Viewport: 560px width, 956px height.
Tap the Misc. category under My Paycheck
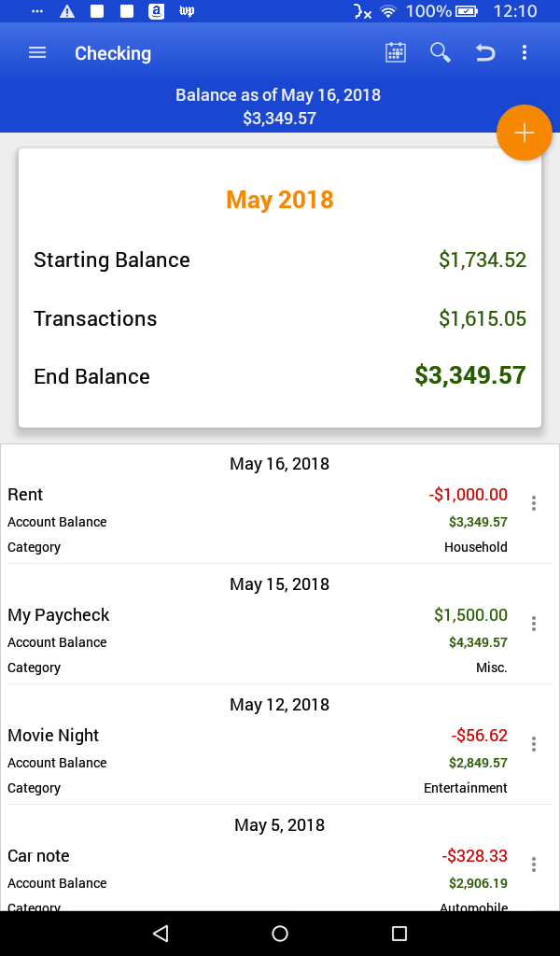[492, 668]
